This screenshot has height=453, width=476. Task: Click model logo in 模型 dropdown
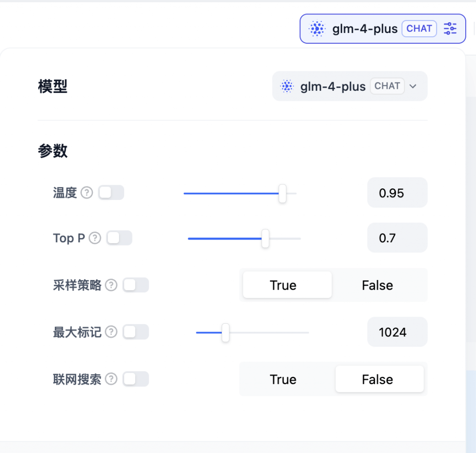[x=287, y=87]
